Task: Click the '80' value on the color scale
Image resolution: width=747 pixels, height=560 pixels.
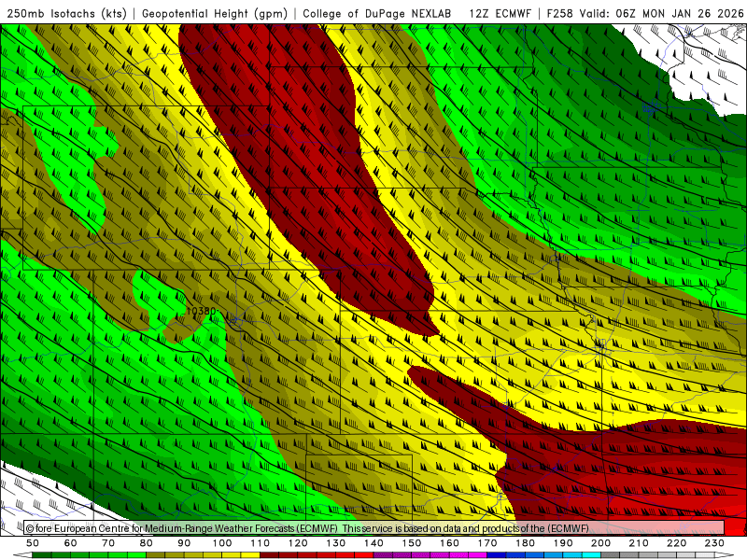Action: tap(147, 543)
